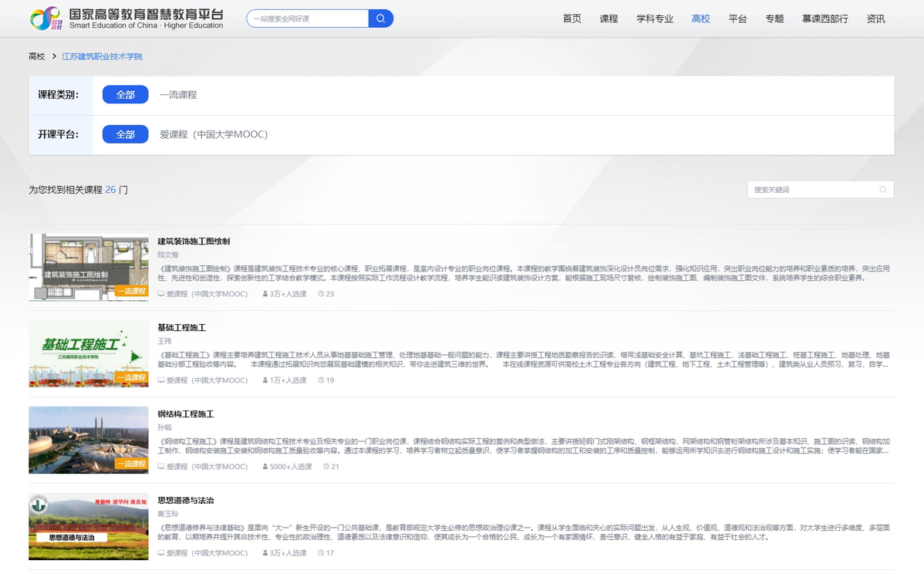924x574 pixels.
Task: Go to 首页 in top navigation
Action: click(572, 19)
